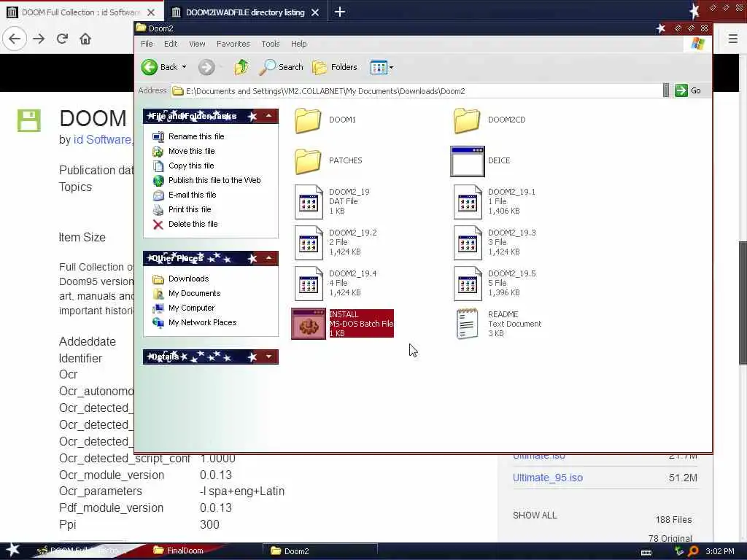Image resolution: width=747 pixels, height=560 pixels.
Task: Click Move this file
Action: click(192, 151)
